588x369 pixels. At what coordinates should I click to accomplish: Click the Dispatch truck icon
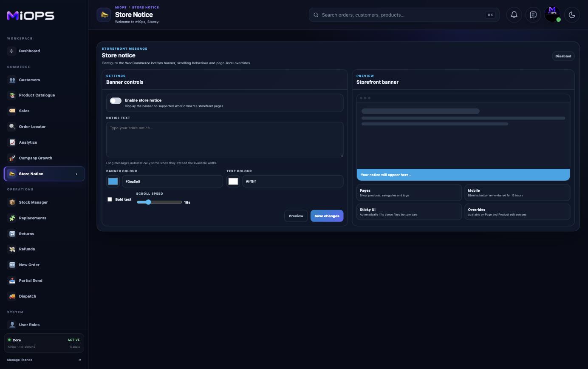[x=12, y=296]
